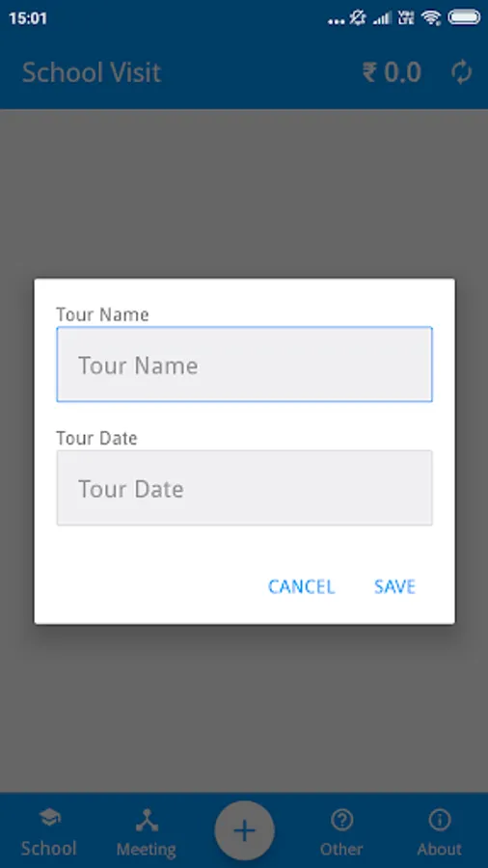Open the About info icon
This screenshot has height=868, width=488.
click(x=440, y=820)
